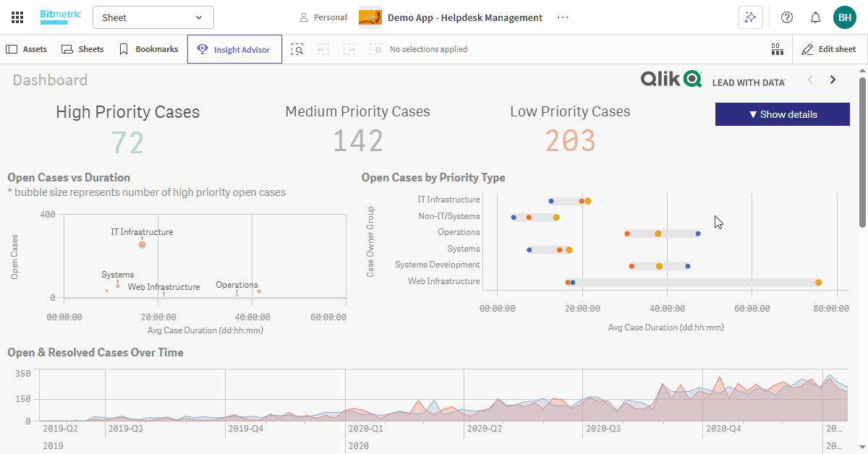Activate the smart search selection icon

[297, 49]
